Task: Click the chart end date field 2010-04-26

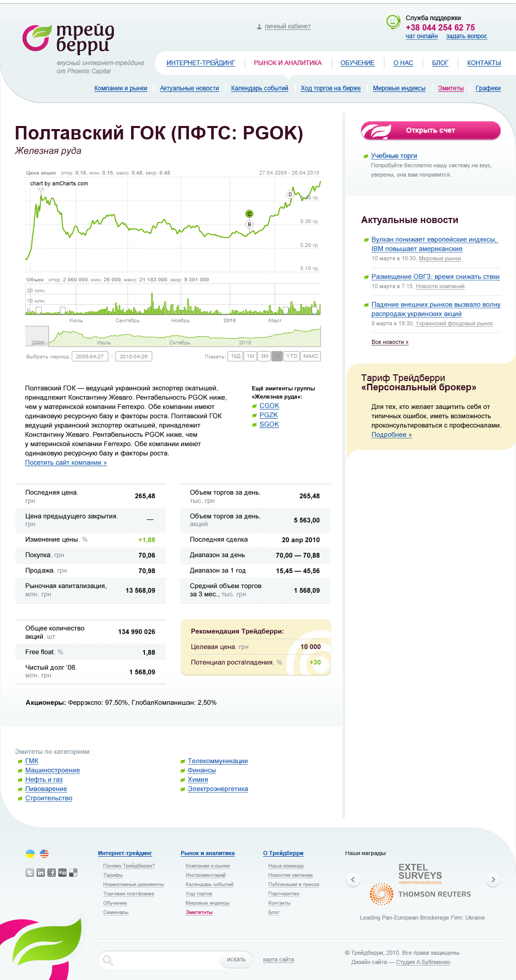Action: (134, 356)
